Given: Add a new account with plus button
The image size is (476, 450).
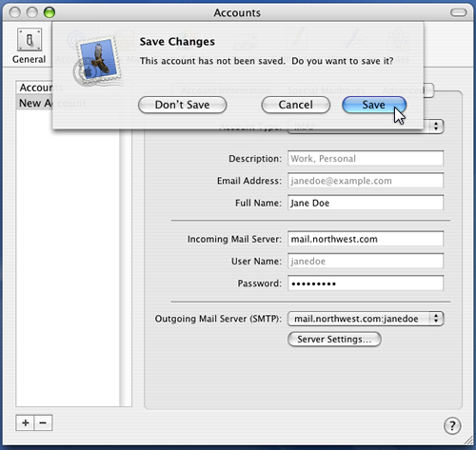Looking at the screenshot, I should pyautogui.click(x=25, y=422).
